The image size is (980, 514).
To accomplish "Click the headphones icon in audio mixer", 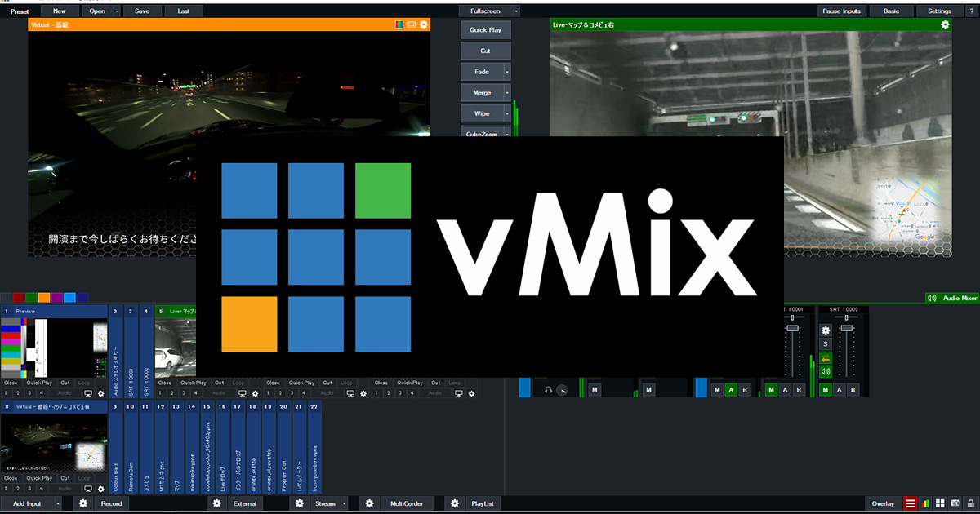I will (x=549, y=391).
